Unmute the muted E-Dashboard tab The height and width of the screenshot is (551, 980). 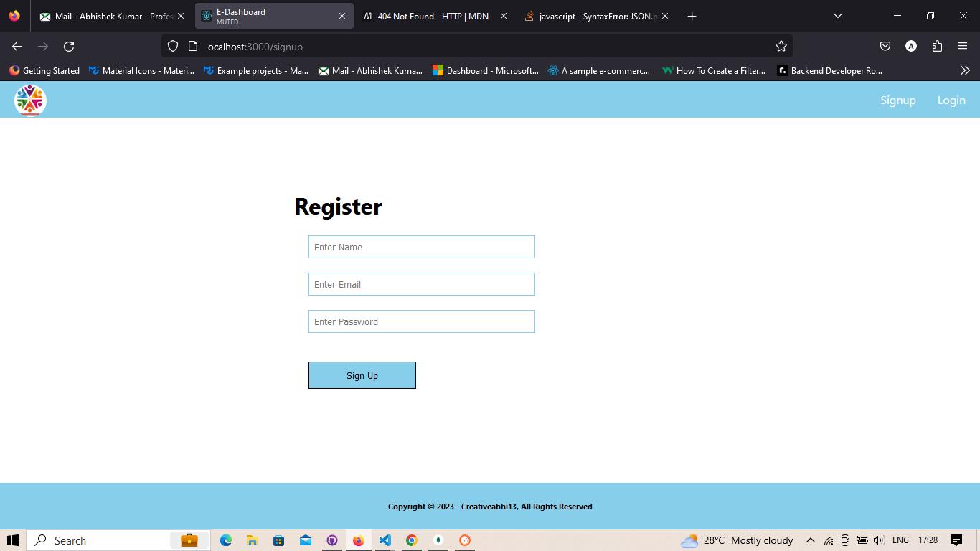pos(227,22)
